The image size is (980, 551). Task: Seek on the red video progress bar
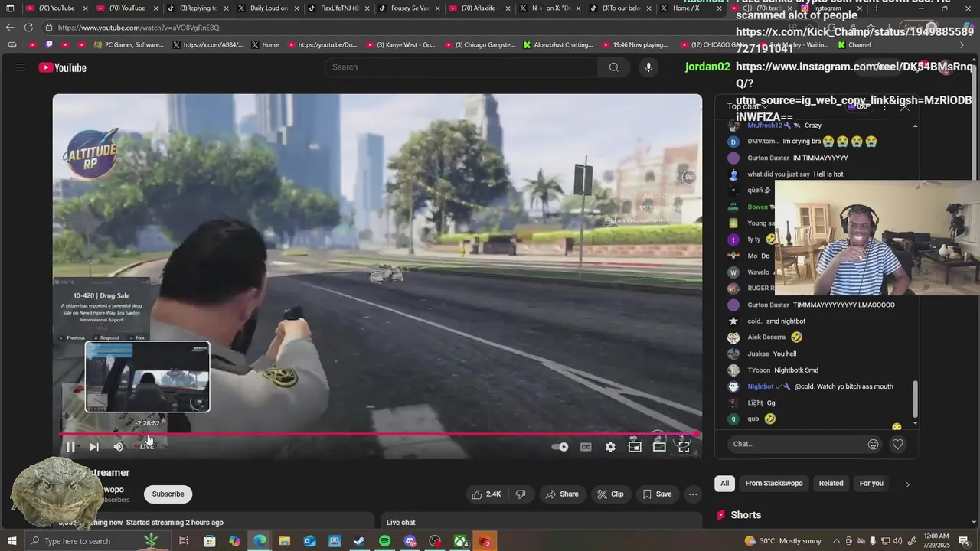pyautogui.click(x=379, y=434)
